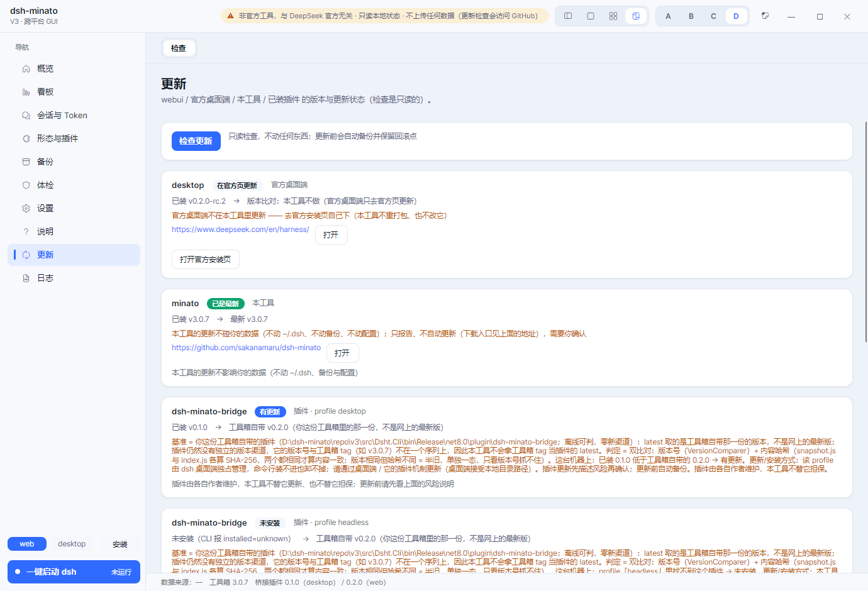Select variant D in top bar

coord(736,16)
